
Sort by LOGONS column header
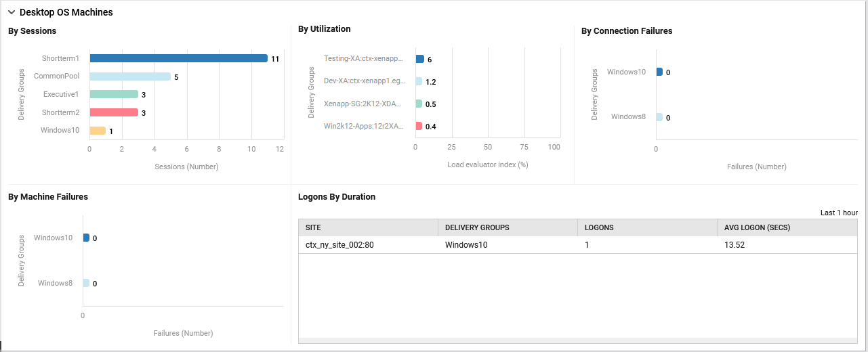tap(599, 227)
